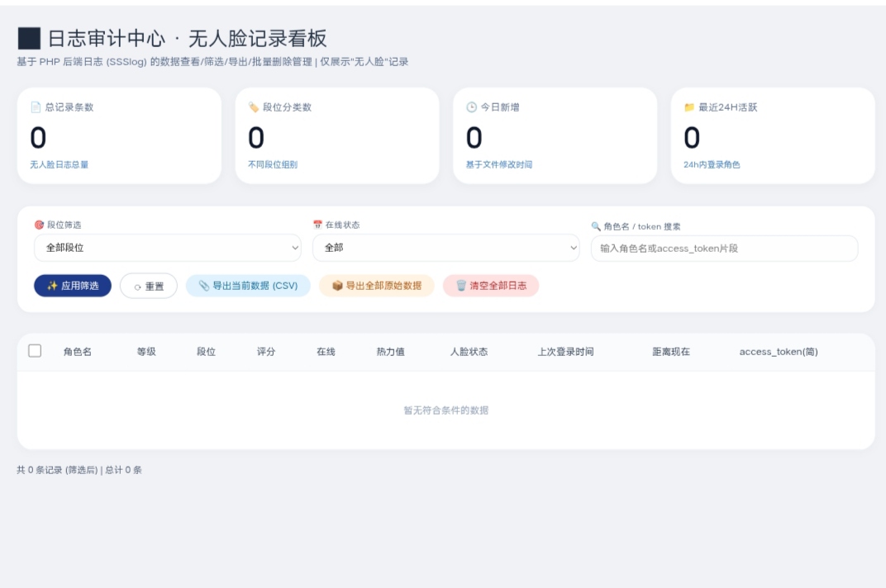Viewport: 886px width, 588px height.
Task: Click the 距离现在 column header
Action: click(x=671, y=351)
